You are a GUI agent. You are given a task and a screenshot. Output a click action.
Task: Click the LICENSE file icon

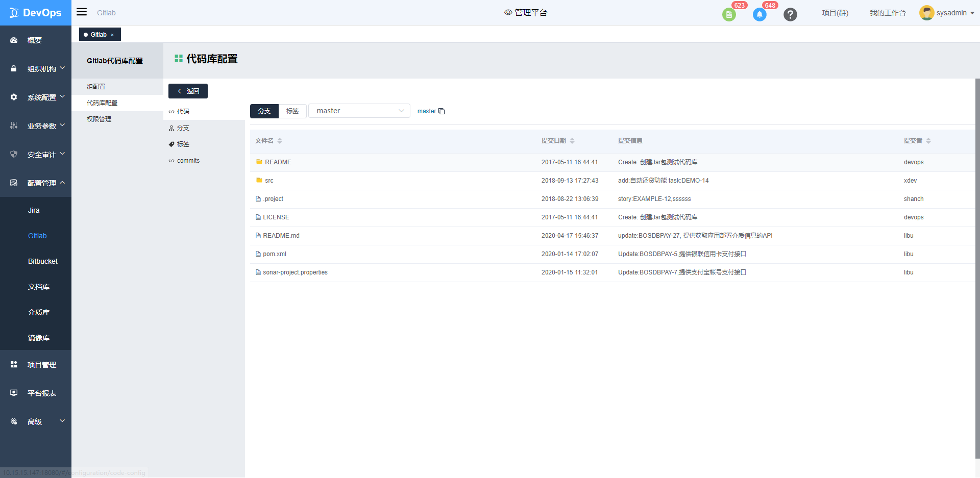[258, 217]
